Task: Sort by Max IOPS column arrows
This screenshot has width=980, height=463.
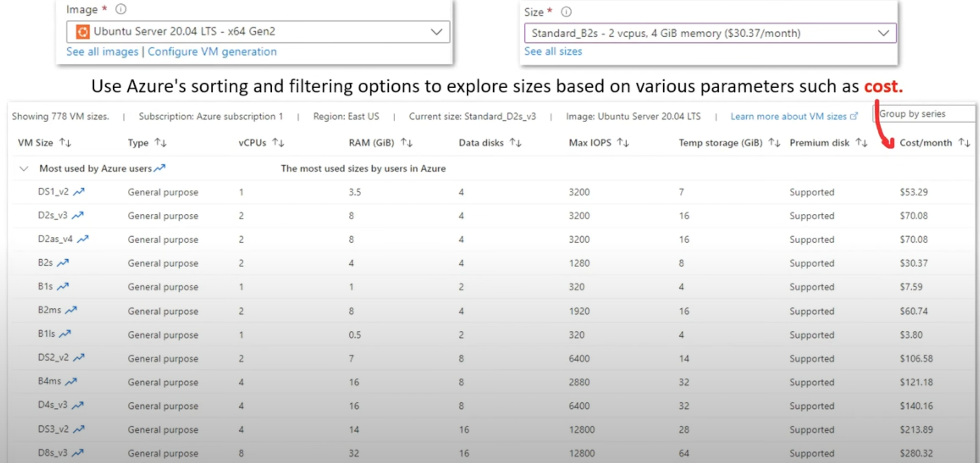Action: [x=623, y=142]
